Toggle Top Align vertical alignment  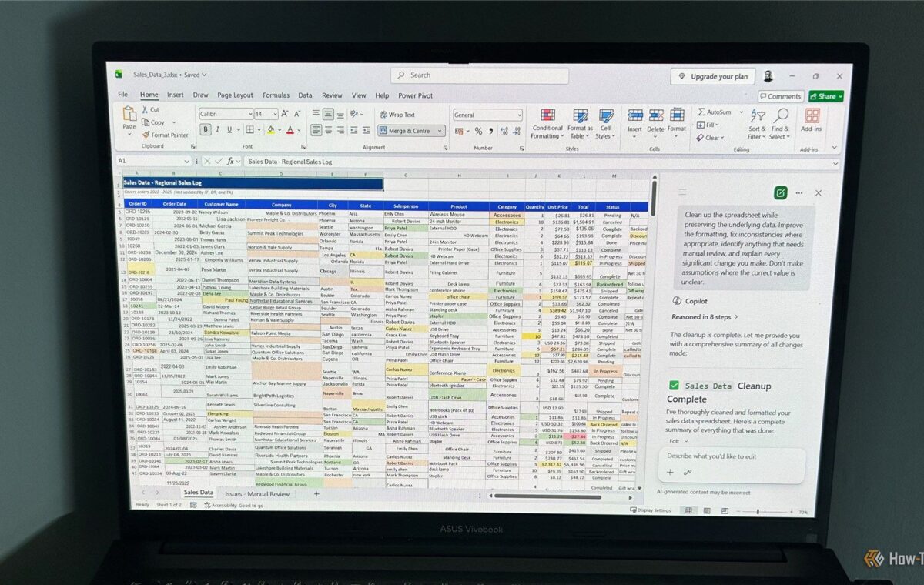[x=316, y=114]
